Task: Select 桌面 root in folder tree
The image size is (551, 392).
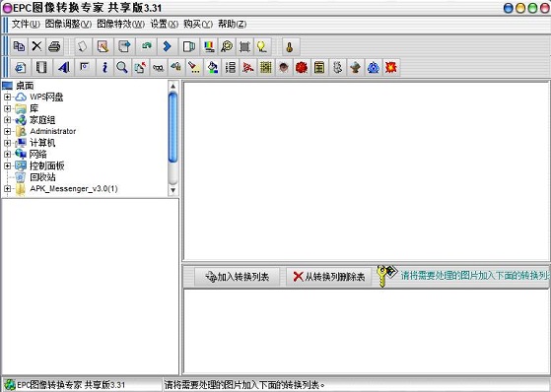Action: click(x=25, y=86)
